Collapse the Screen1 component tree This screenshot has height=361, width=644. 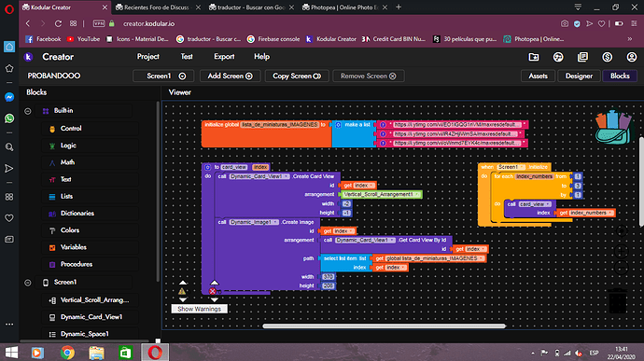point(27,283)
